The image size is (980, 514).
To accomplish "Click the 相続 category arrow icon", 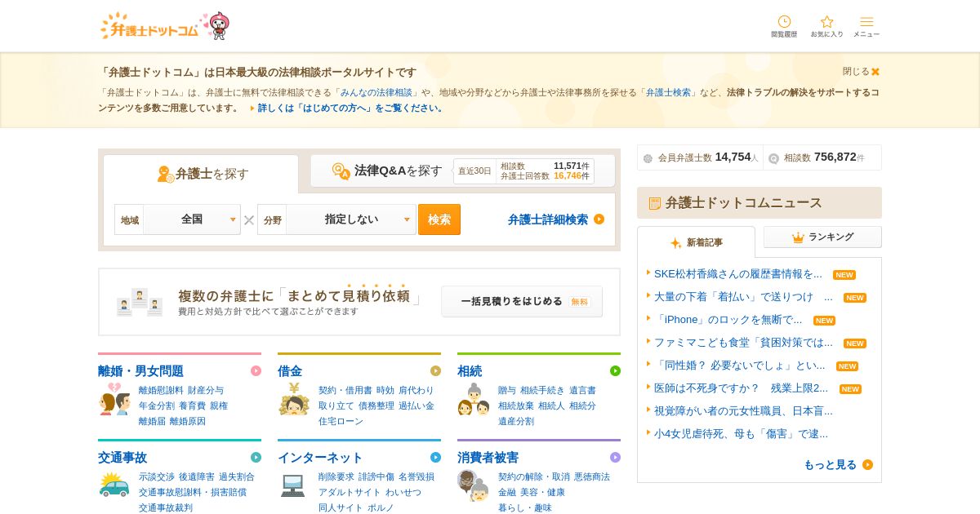I will click(615, 371).
